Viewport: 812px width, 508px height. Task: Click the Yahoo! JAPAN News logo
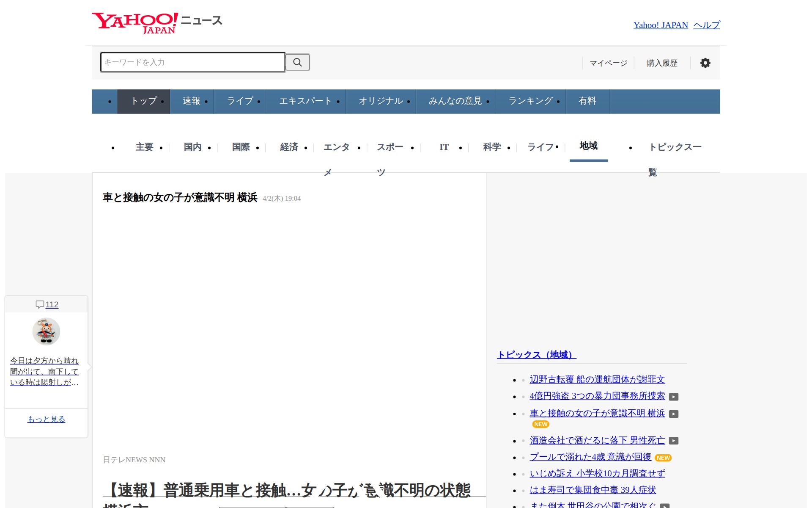pos(156,23)
